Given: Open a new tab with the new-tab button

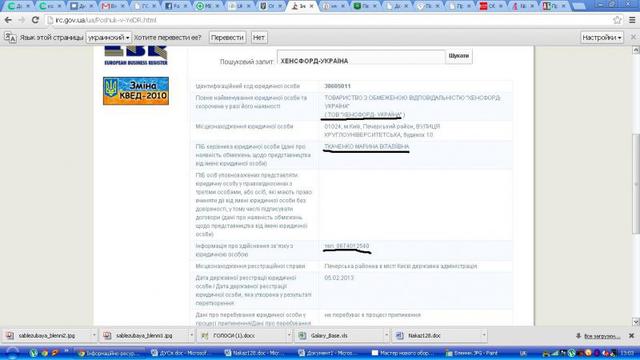Looking at the screenshot, I should pyautogui.click(x=579, y=6).
